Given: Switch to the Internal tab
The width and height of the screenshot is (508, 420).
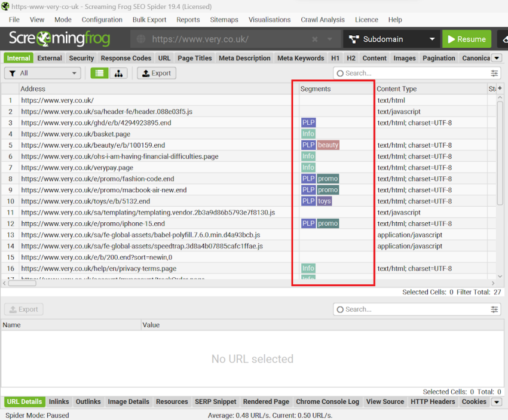Looking at the screenshot, I should (x=19, y=59).
